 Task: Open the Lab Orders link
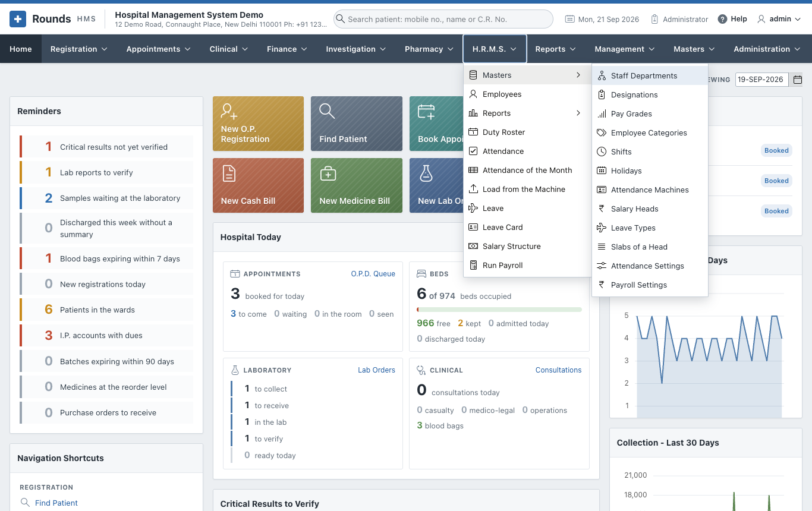[376, 370]
